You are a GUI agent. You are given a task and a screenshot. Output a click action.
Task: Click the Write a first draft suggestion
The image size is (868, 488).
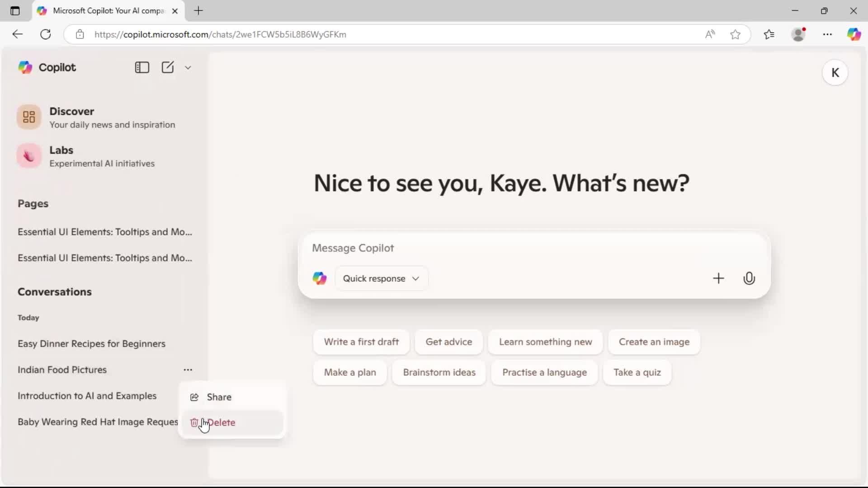coord(361,342)
